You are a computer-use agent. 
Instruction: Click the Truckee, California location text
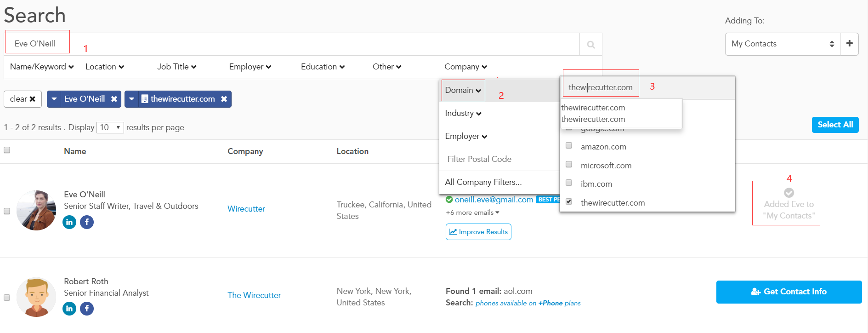click(384, 210)
